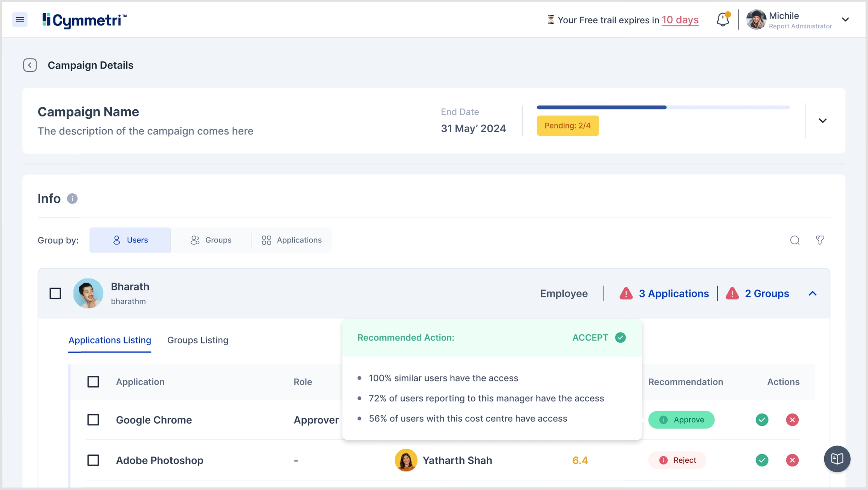Click the Info tooltip icon
The width and height of the screenshot is (868, 490).
pos(72,199)
